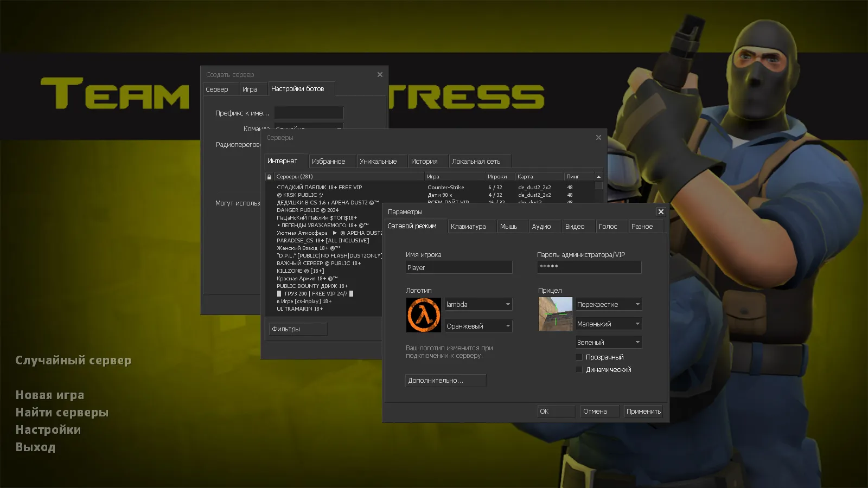Enable the Прозрачный checkbox

pos(579,357)
